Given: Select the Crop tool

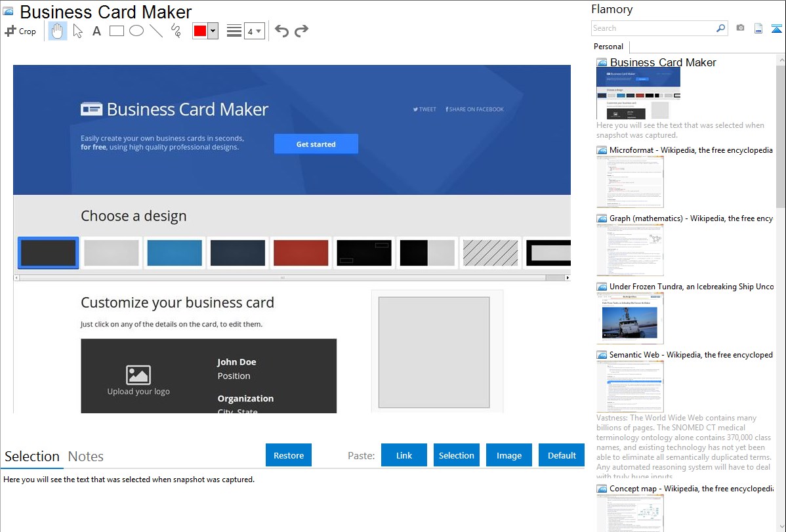Looking at the screenshot, I should pos(20,31).
